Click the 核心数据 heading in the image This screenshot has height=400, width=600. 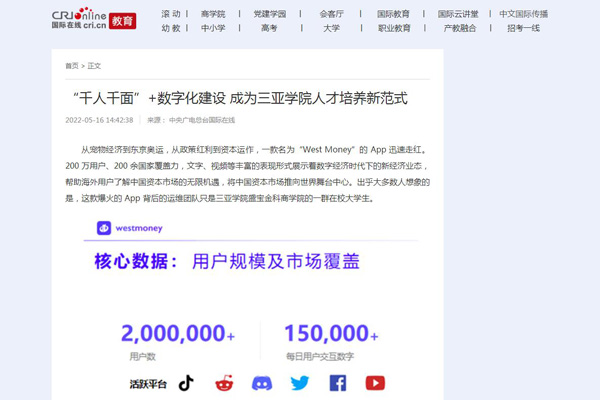(x=136, y=261)
